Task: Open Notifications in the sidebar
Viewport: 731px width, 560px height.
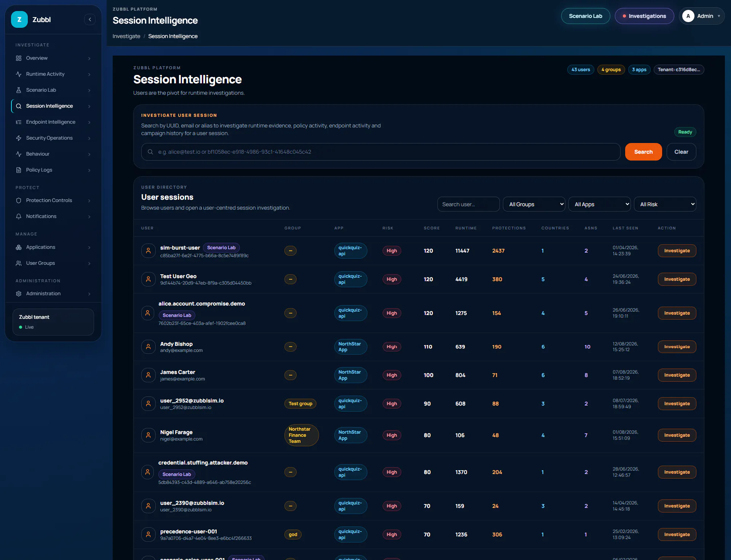Action: [x=53, y=216]
